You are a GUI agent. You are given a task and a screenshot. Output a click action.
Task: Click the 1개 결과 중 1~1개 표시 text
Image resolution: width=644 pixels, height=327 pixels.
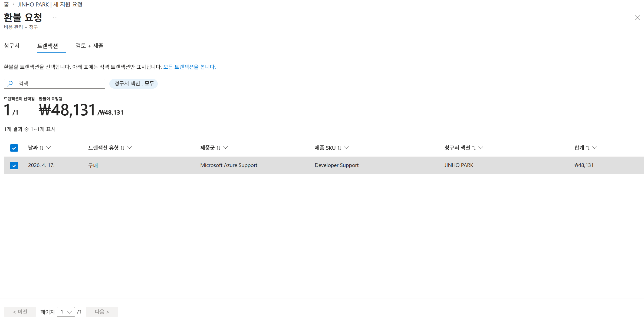[30, 129]
